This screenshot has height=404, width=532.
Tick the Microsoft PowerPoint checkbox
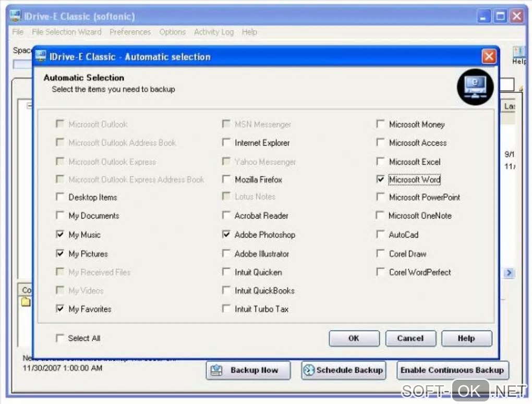pos(380,197)
